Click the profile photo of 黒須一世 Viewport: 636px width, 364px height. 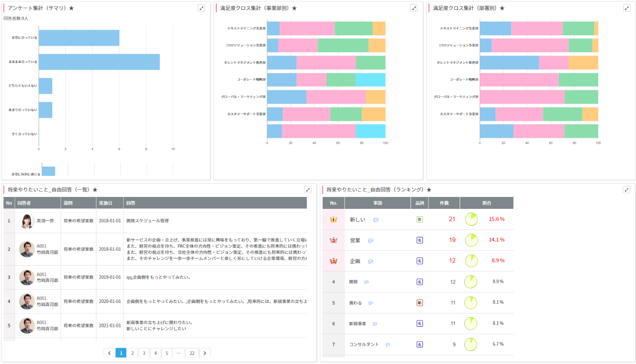coord(27,221)
